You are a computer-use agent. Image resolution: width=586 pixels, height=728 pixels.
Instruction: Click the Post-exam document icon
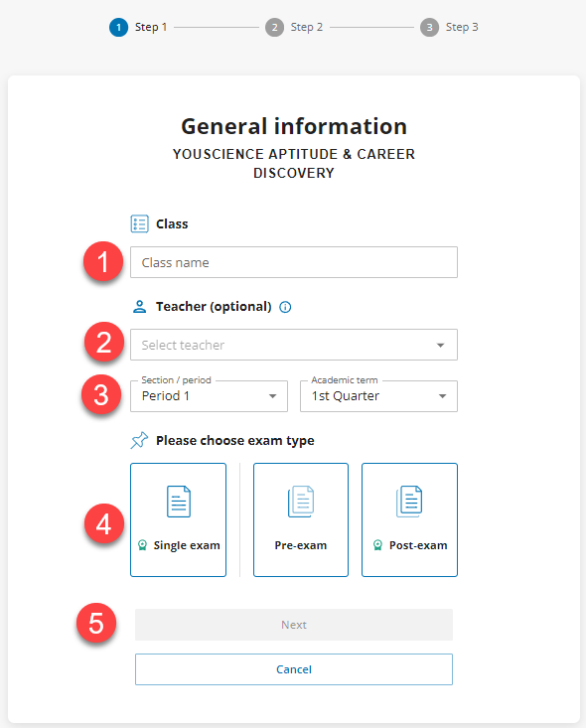tap(409, 502)
